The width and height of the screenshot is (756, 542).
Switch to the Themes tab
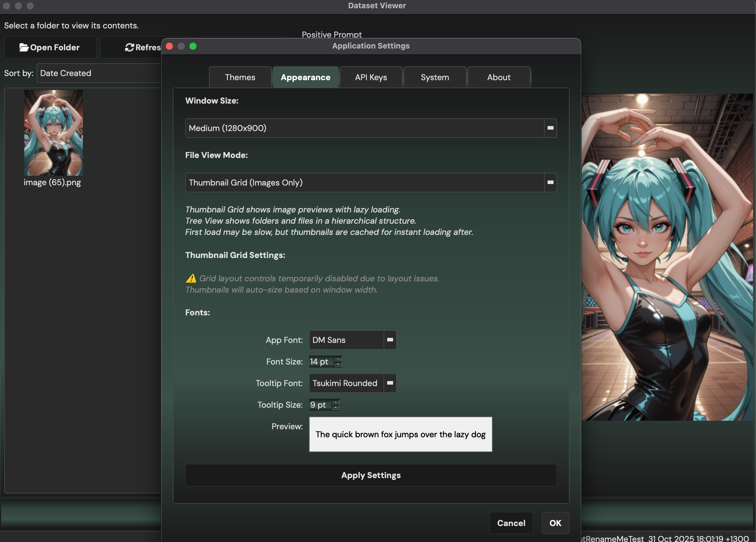(240, 77)
